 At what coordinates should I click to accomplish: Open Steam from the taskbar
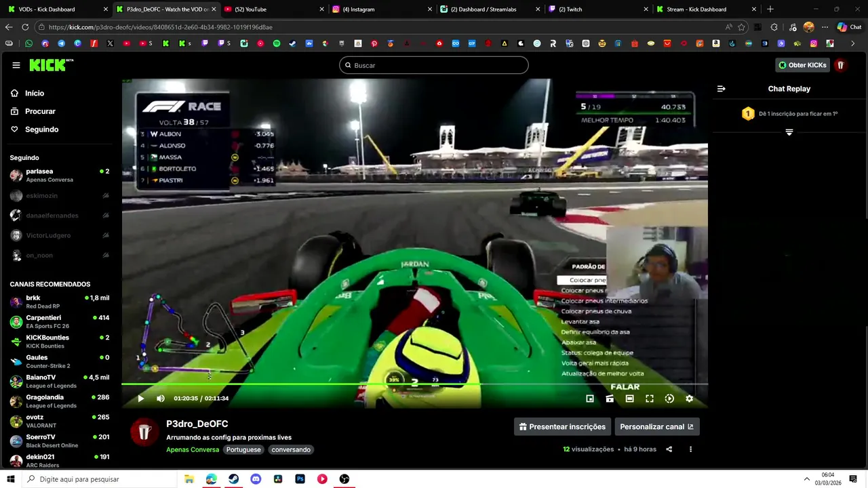point(233,479)
